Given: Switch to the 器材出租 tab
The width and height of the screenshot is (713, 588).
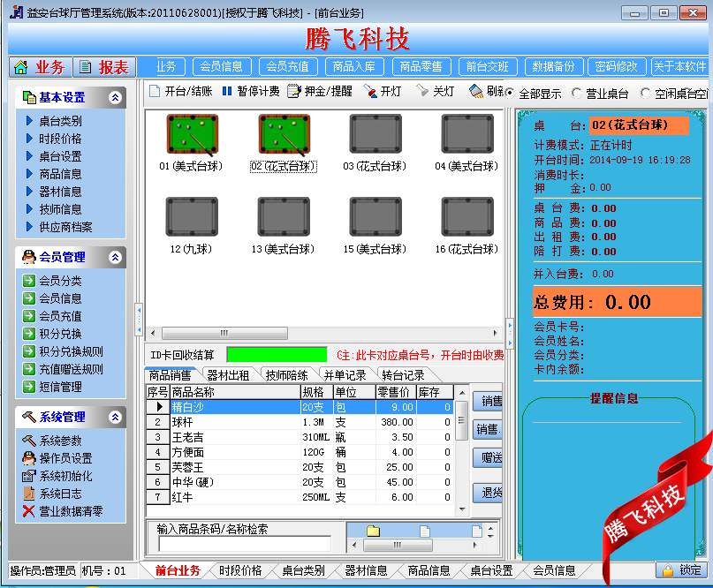Looking at the screenshot, I should click(228, 375).
